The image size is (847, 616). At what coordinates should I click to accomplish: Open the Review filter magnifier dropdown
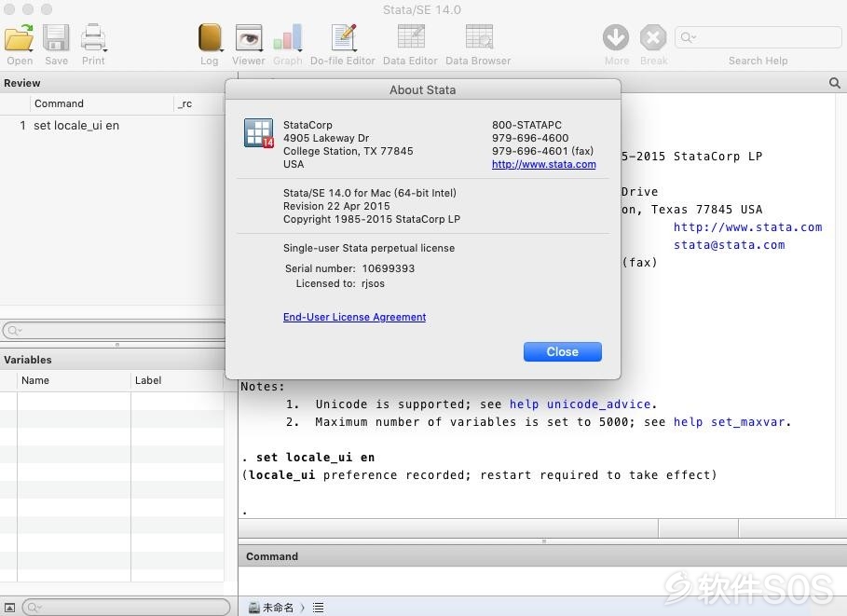click(15, 330)
